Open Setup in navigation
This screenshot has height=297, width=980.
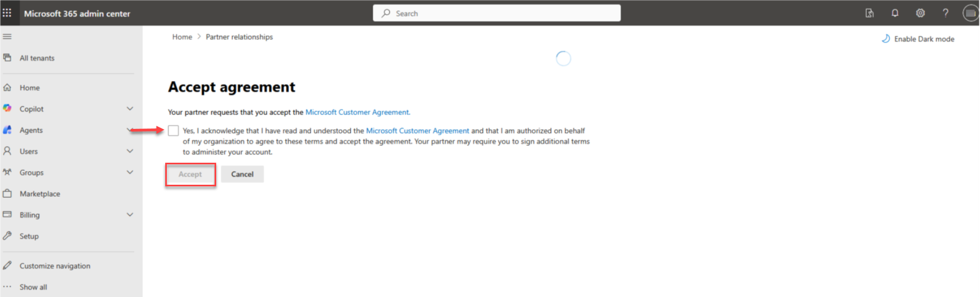click(x=29, y=236)
